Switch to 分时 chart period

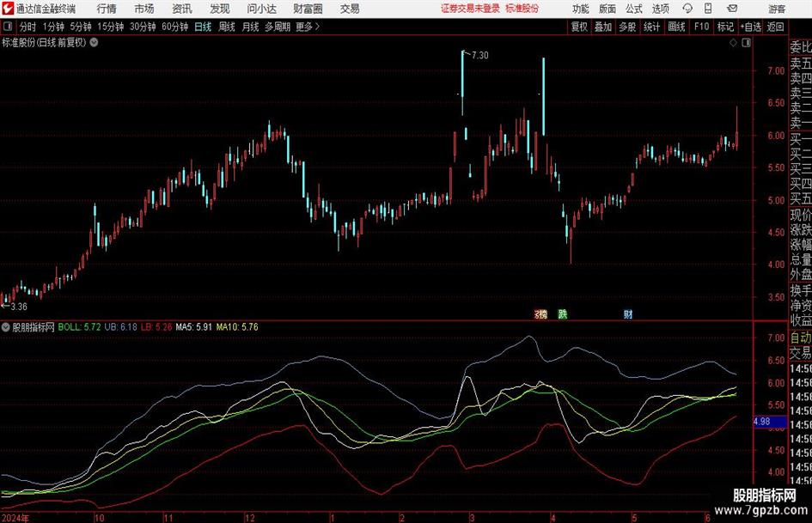(27, 27)
